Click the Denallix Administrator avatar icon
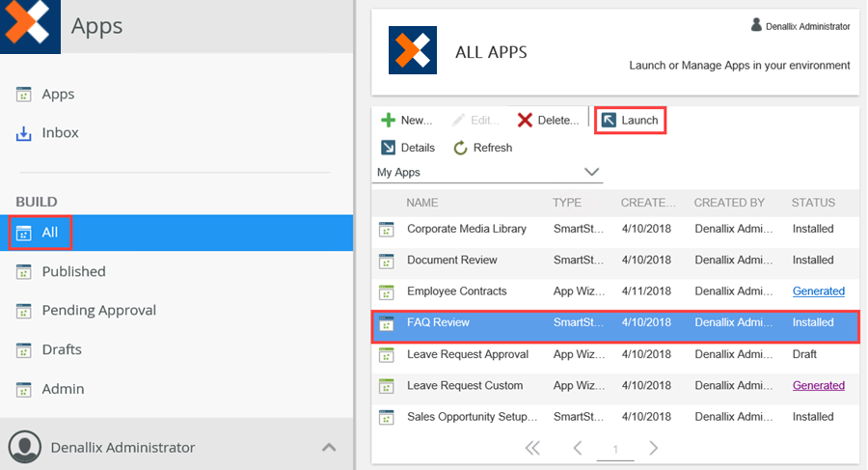 (x=24, y=447)
